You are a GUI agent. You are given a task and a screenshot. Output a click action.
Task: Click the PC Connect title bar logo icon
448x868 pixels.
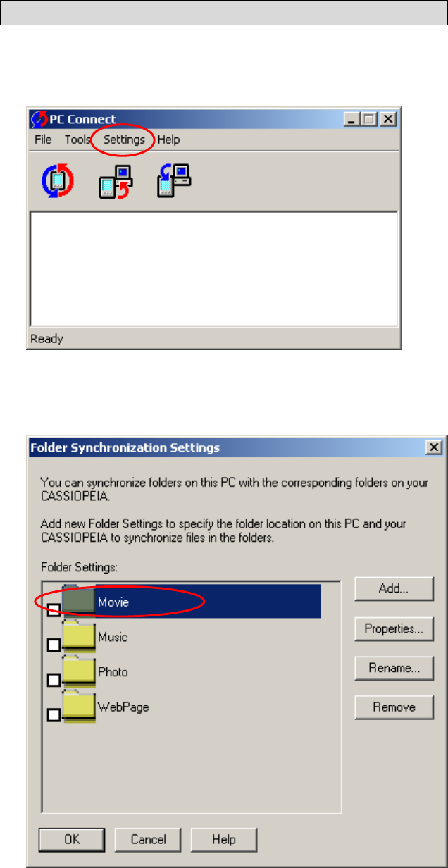[x=40, y=118]
